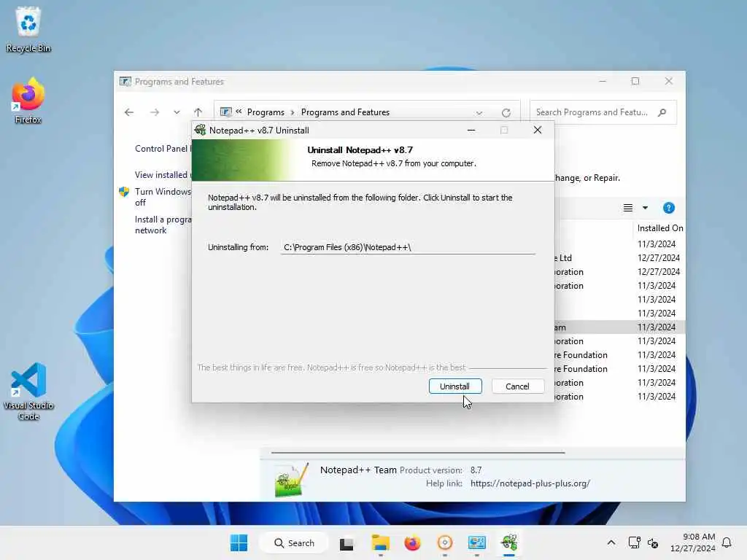The width and height of the screenshot is (747, 560).
Task: Open the notepad-plus-plus.org help link
Action: point(530,483)
